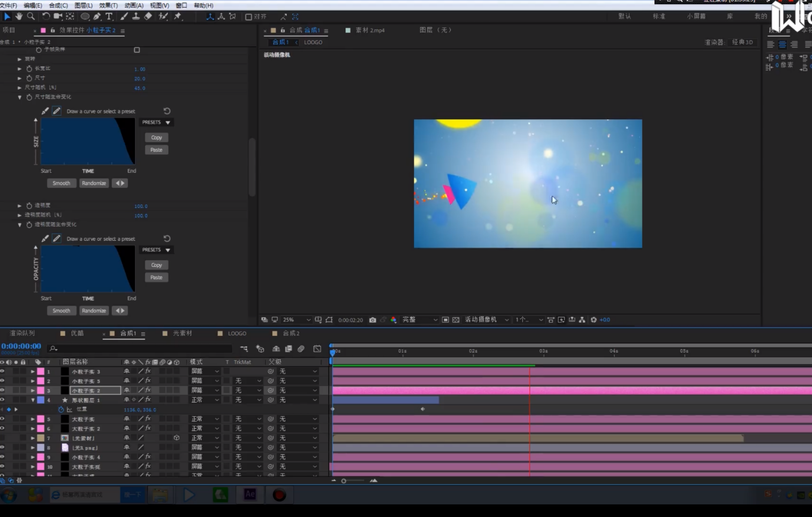Click the timeline zoom slider handle
Image resolution: width=812 pixels, height=517 pixels.
point(344,481)
